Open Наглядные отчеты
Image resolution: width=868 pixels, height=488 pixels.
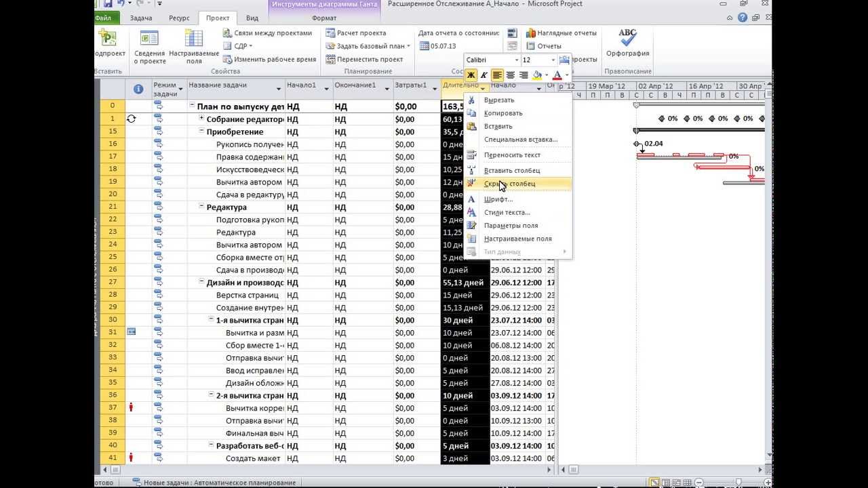[x=560, y=33]
